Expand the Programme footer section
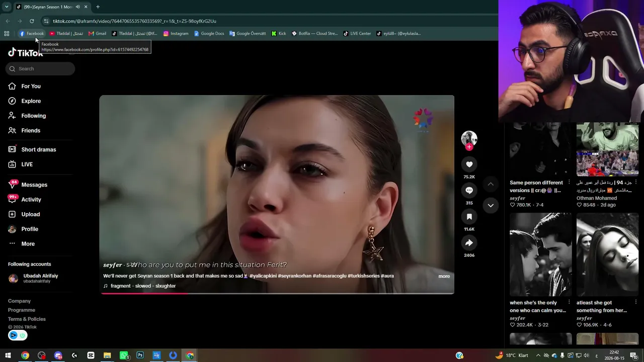644x362 pixels. [x=22, y=310]
